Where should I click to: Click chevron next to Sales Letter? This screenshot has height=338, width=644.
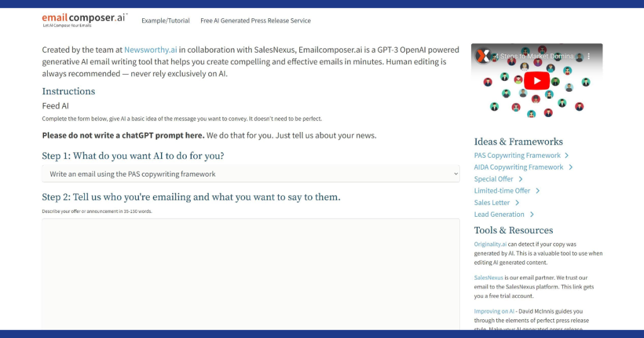click(517, 203)
